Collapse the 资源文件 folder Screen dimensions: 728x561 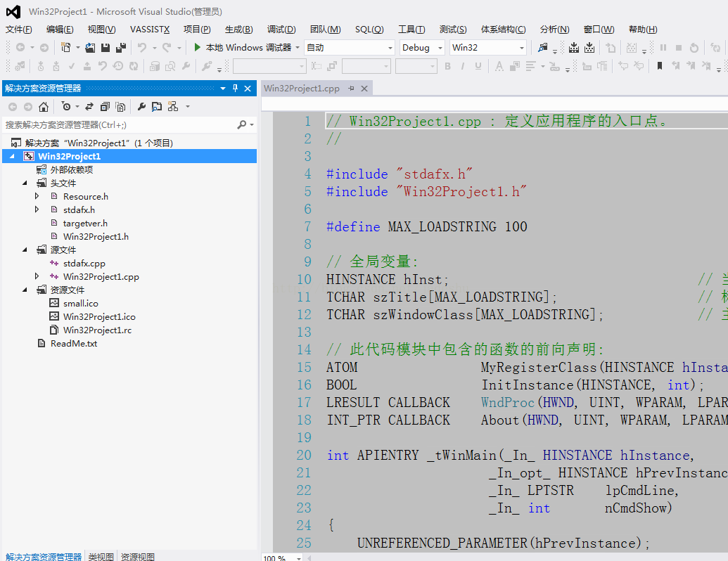coord(25,290)
